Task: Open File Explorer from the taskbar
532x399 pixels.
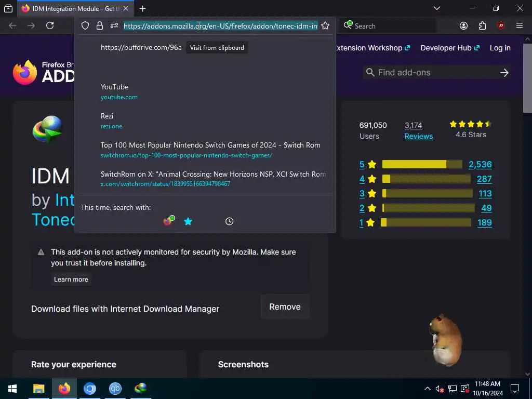Action: [x=38, y=389]
